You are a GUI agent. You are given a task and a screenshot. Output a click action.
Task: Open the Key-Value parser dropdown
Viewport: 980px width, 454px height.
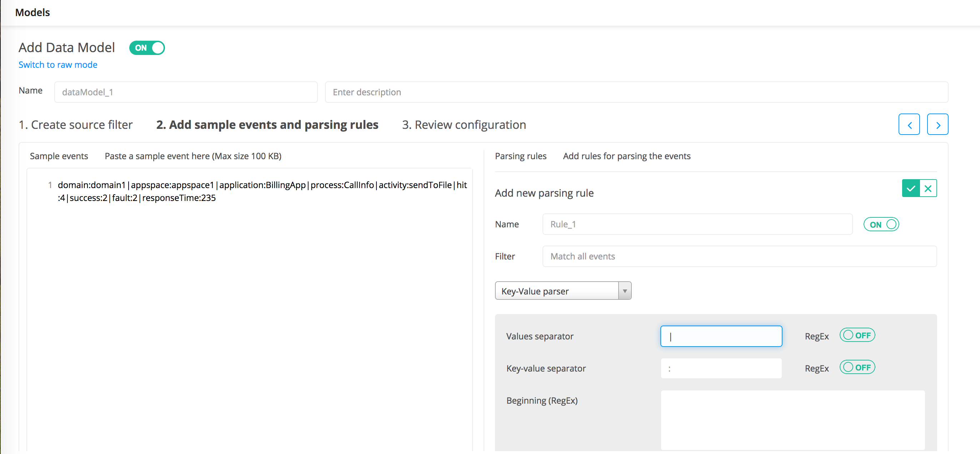click(557, 291)
